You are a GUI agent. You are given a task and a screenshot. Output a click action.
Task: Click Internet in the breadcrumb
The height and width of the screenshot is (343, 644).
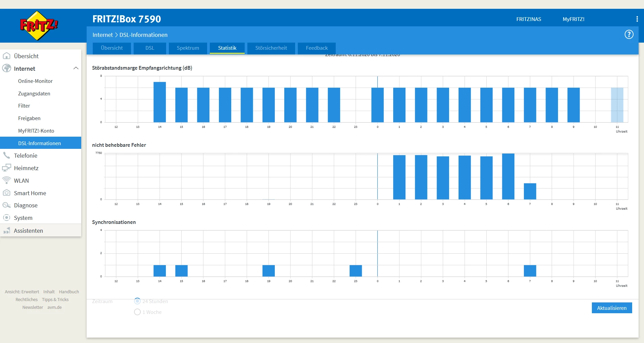click(x=103, y=35)
